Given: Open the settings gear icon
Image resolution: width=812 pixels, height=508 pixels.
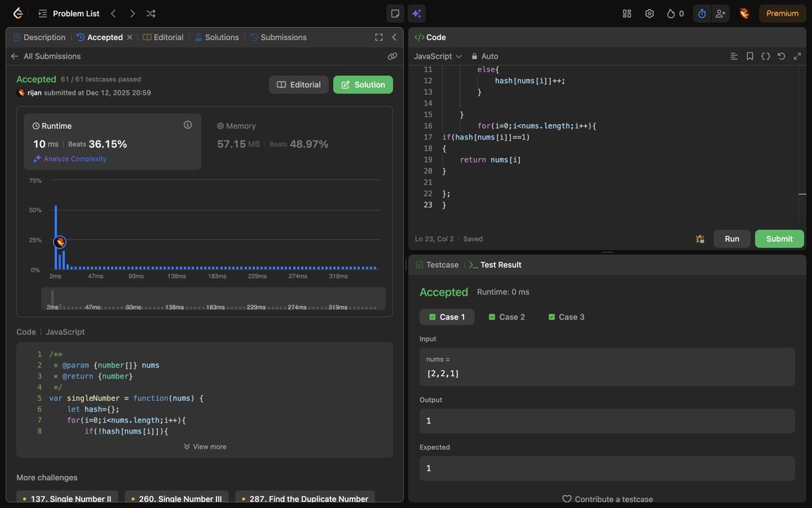Looking at the screenshot, I should coord(649,13).
